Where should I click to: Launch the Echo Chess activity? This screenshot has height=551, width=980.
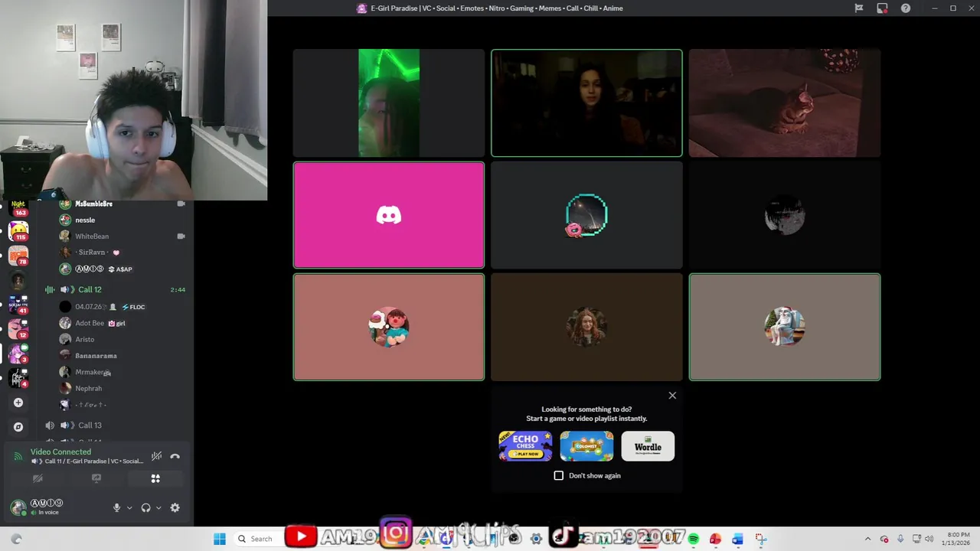525,446
